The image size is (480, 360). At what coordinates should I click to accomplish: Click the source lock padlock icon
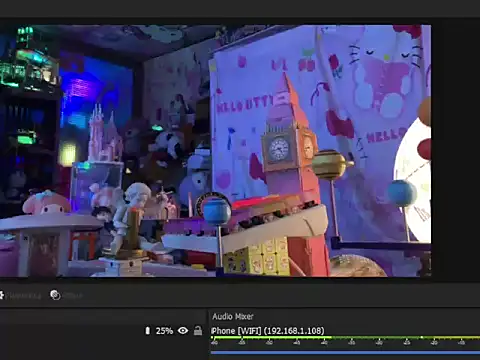[198, 331]
